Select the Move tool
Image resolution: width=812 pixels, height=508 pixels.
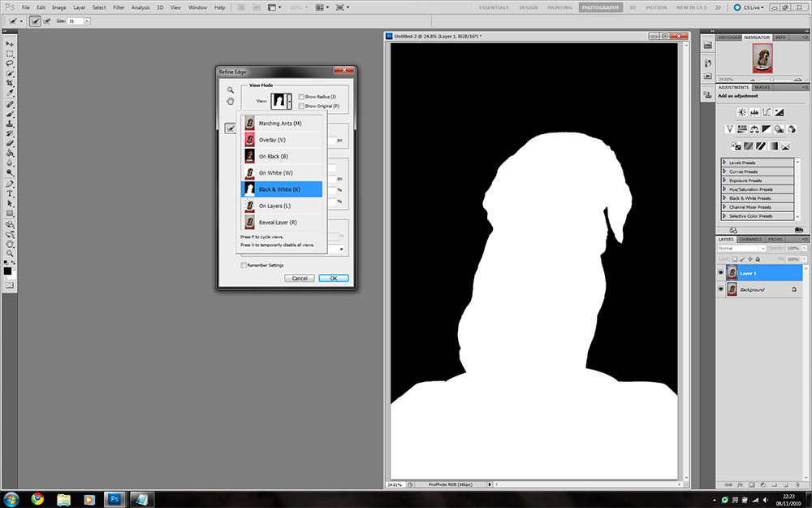click(9, 44)
